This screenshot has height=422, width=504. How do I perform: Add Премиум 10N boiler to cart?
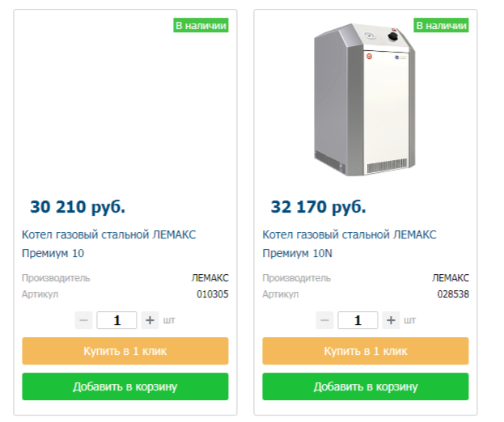click(366, 386)
